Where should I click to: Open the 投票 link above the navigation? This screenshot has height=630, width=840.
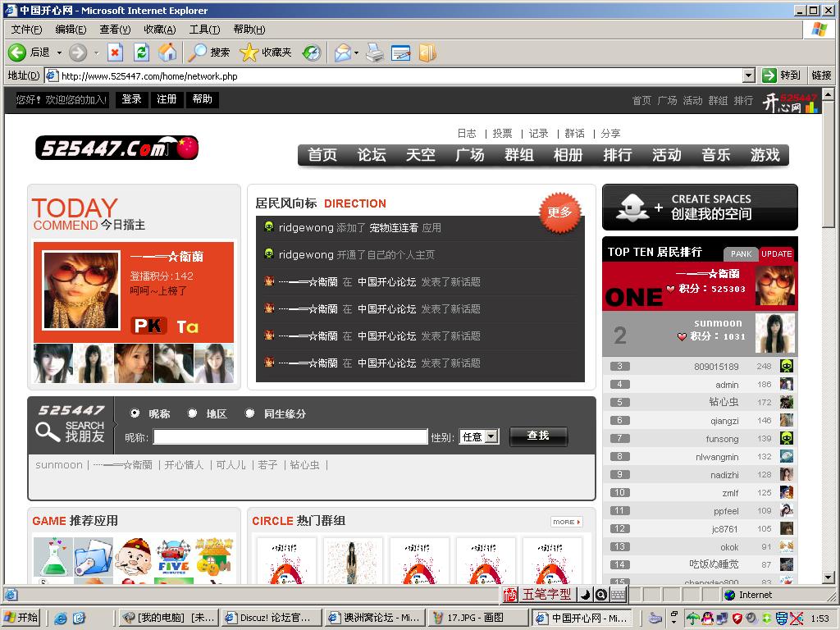point(503,133)
